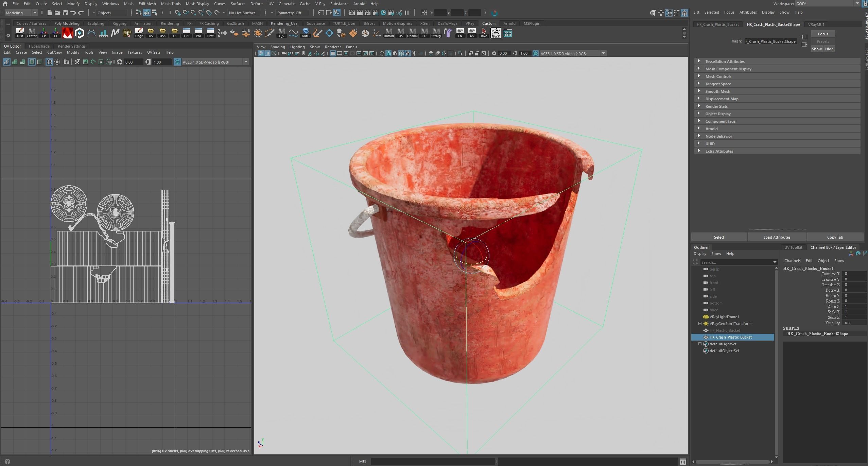Click the Copy Tab button
The image size is (868, 466).
pyautogui.click(x=835, y=237)
